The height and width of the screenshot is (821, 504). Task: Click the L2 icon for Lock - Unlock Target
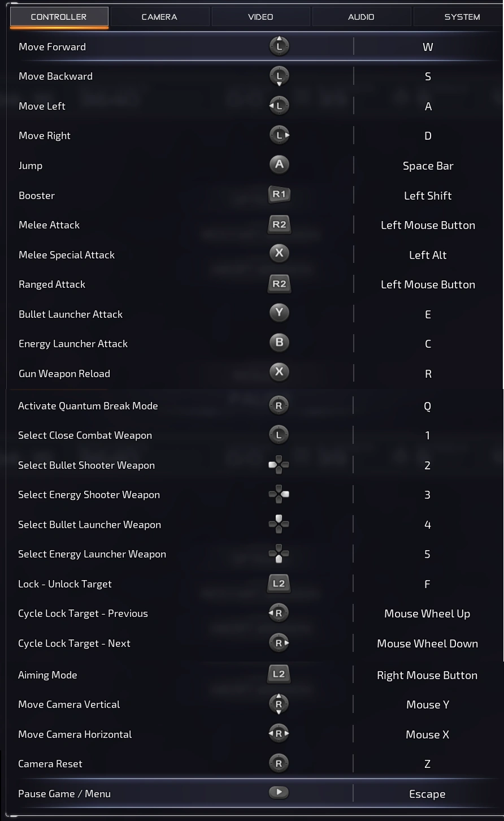click(279, 584)
